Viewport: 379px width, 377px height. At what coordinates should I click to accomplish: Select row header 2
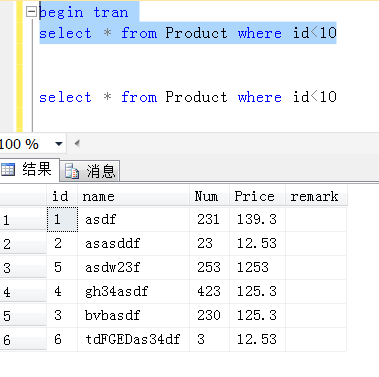[23, 244]
